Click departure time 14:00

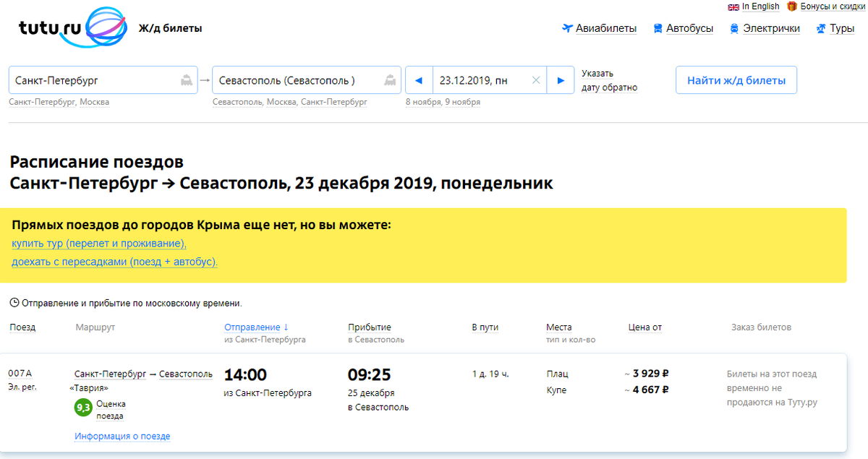(245, 375)
